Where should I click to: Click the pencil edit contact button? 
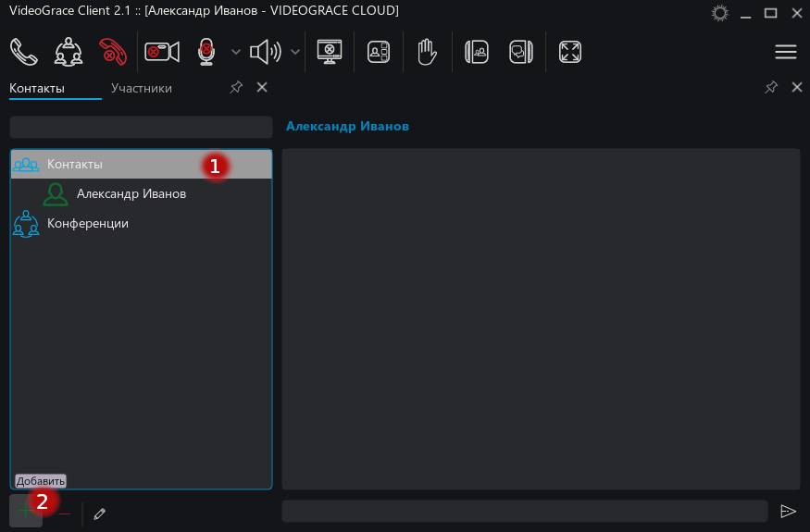point(100,513)
